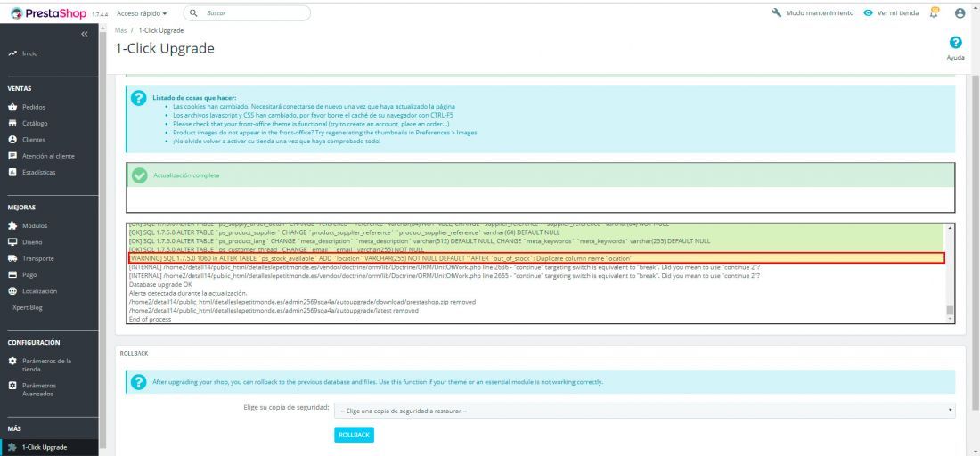Collapse the sidebar with double-chevron icon

[85, 34]
